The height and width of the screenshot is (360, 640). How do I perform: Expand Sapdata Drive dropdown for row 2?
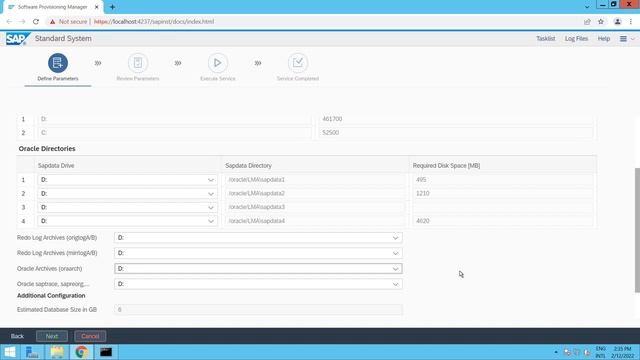211,194
